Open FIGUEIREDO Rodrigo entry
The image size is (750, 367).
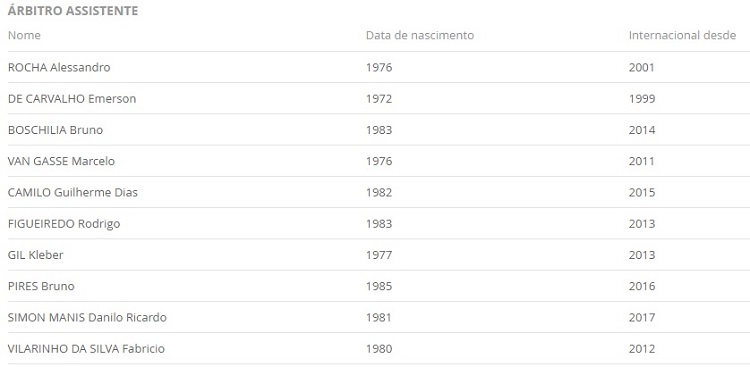pyautogui.click(x=64, y=223)
